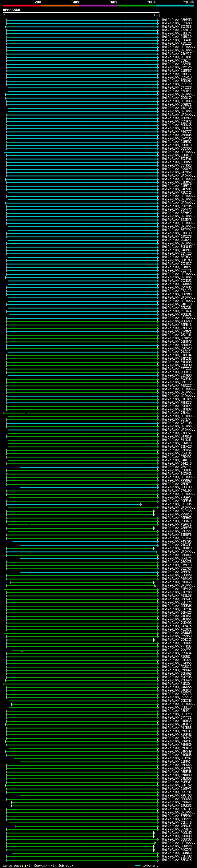Click hit label UniRef100_P22451
The image size is (197, 868).
[177, 64]
